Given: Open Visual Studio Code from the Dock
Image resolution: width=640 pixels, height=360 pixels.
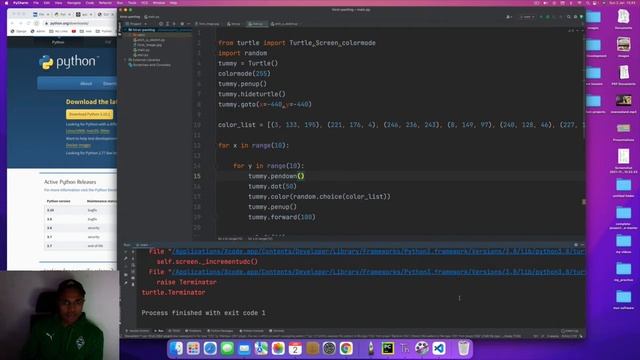Looking at the screenshot, I should (x=439, y=349).
